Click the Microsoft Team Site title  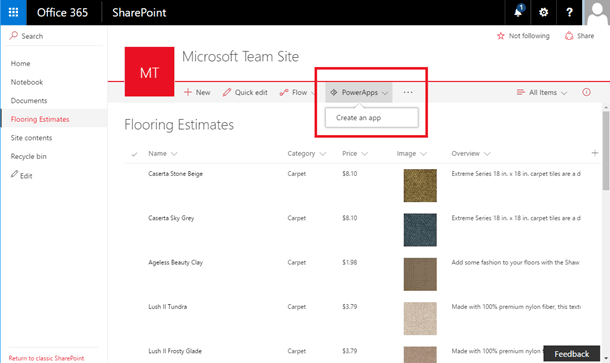click(240, 57)
